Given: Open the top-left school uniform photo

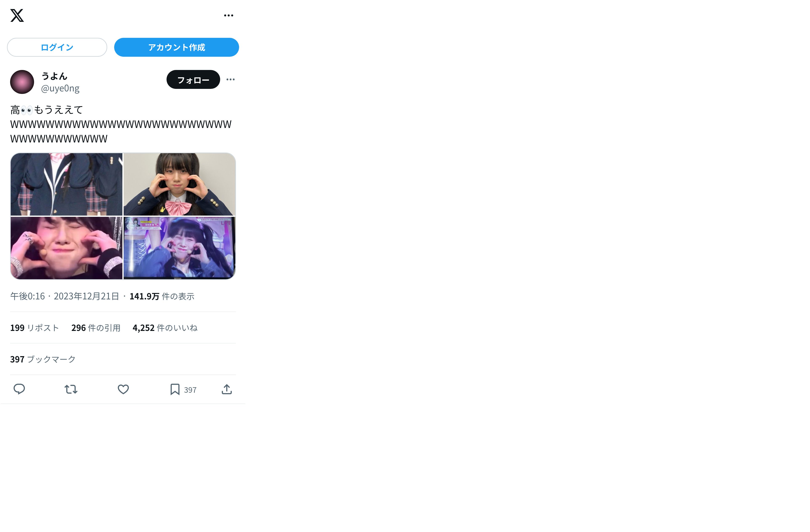Looking at the screenshot, I should [x=66, y=184].
